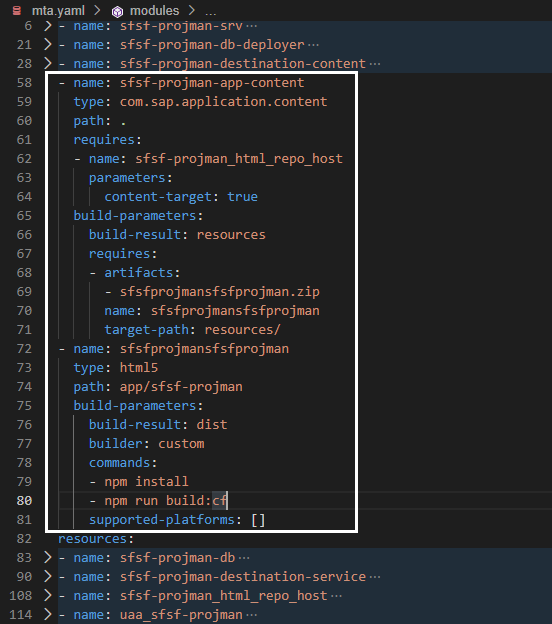Screen dimensions: 552x624
Task: Click 'sfsfprojmansfsfprojman.zip' text
Action: [x=220, y=292]
